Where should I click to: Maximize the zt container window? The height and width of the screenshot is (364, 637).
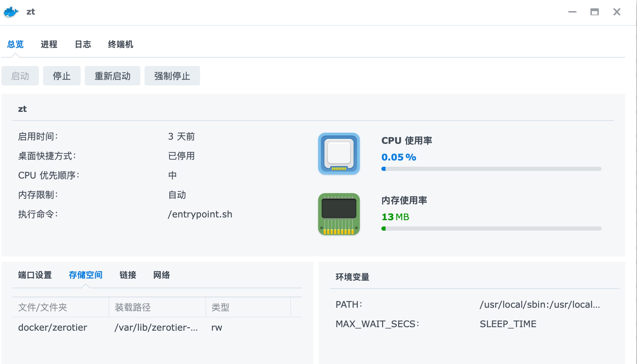coord(595,12)
